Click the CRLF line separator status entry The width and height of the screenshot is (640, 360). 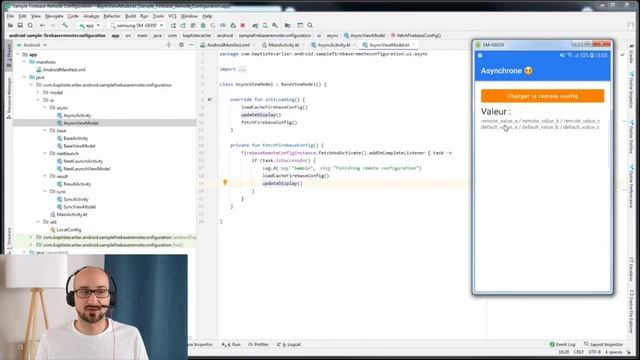(x=578, y=352)
